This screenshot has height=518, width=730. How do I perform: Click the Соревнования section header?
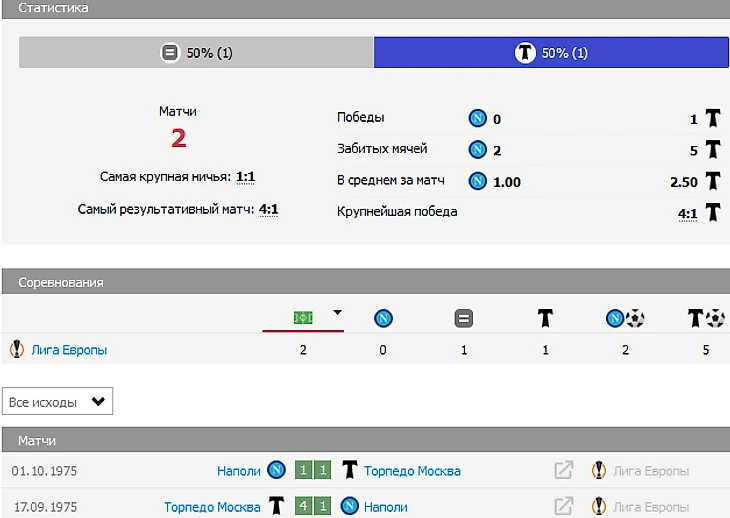pos(60,282)
